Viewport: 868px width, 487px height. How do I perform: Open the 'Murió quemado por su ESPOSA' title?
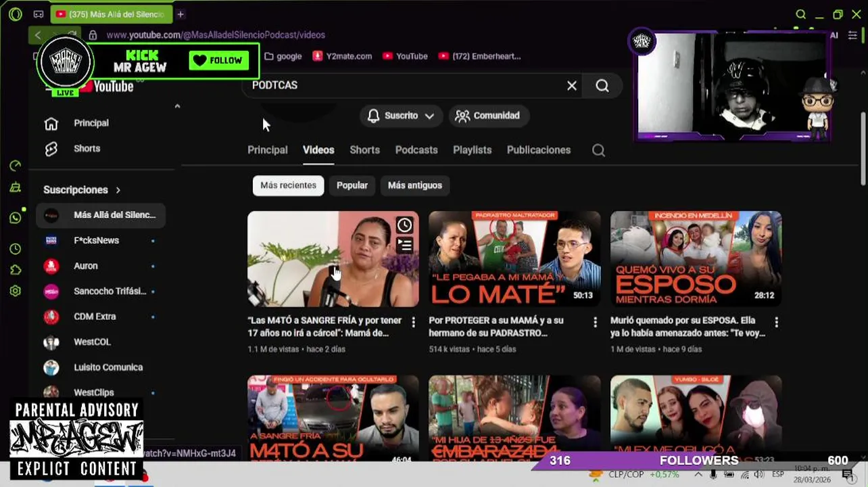coord(688,327)
